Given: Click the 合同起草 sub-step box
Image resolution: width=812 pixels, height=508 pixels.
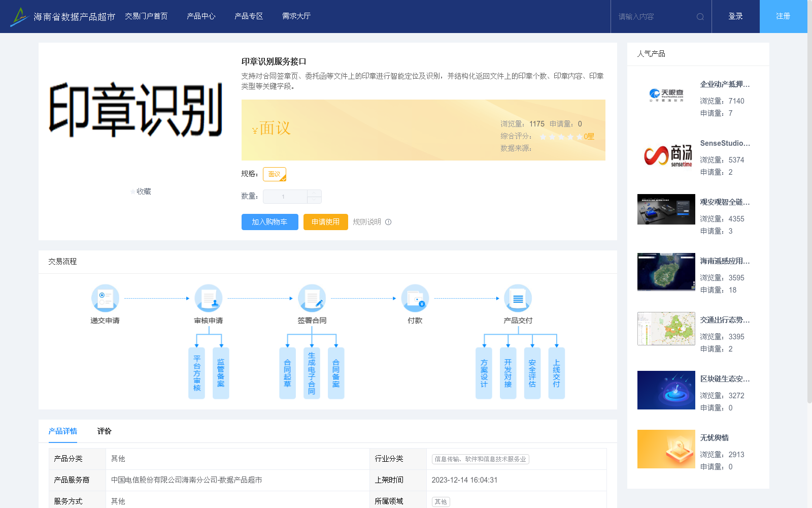Looking at the screenshot, I should click(x=287, y=373).
